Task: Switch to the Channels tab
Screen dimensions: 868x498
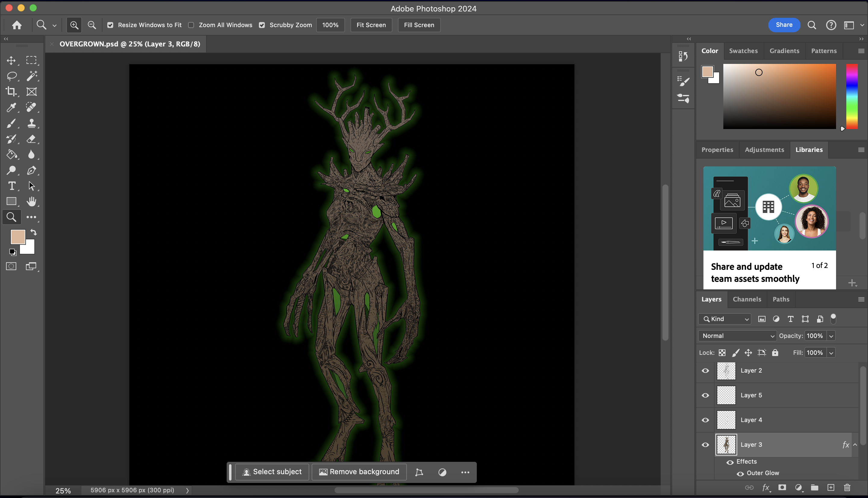Action: [747, 299]
